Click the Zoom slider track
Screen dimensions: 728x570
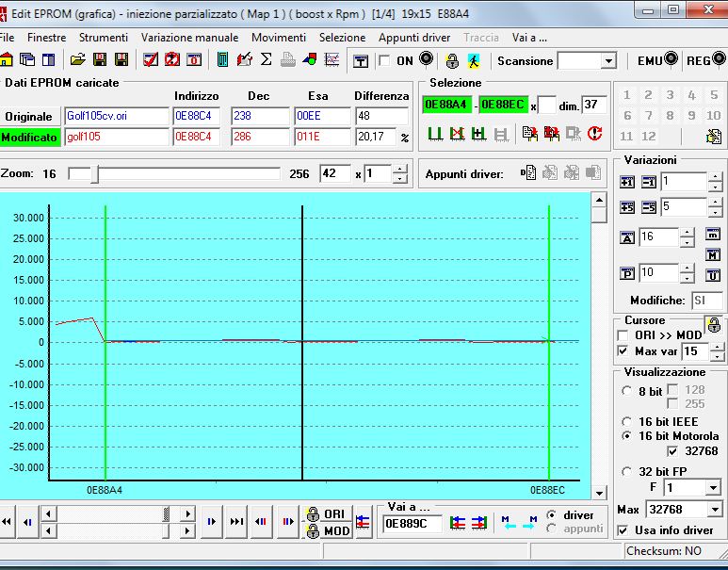point(188,174)
